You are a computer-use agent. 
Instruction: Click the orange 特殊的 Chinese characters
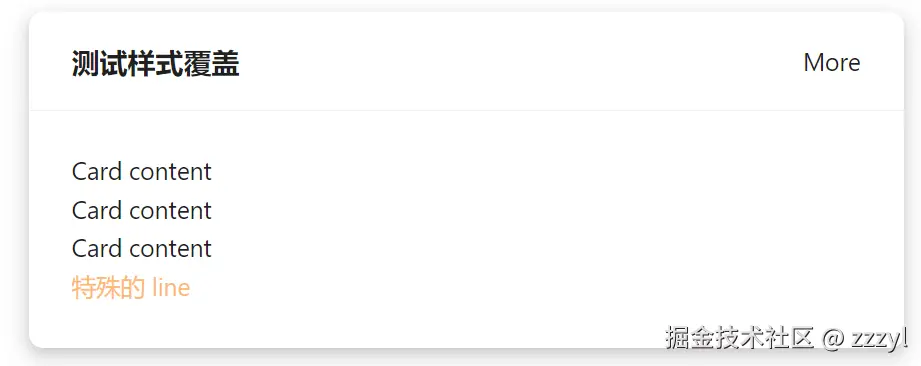(x=108, y=288)
